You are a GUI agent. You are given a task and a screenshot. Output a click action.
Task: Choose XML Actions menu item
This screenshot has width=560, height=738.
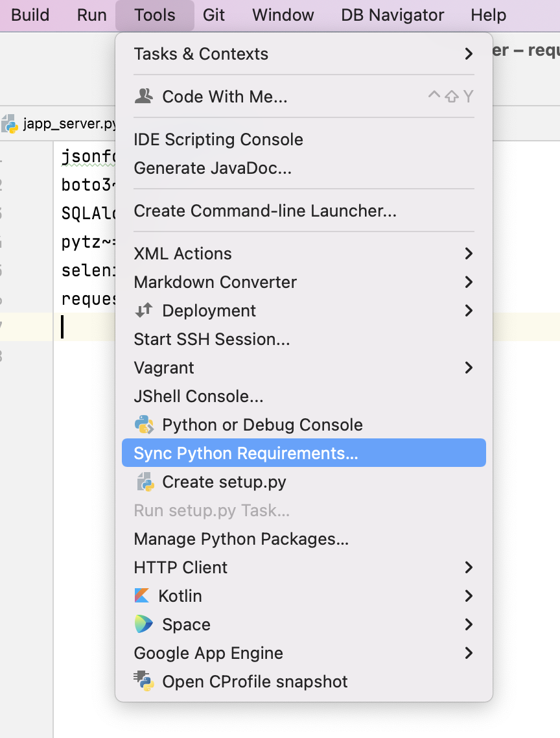tap(304, 253)
